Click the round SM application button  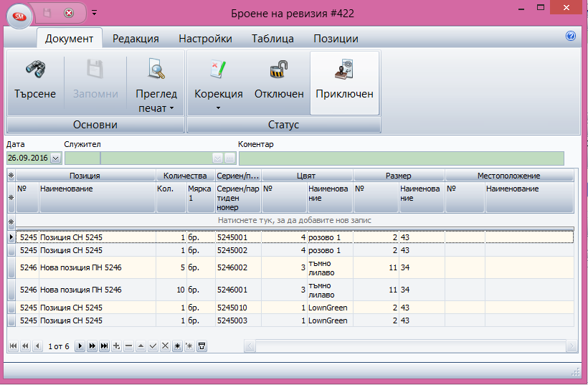click(19, 16)
